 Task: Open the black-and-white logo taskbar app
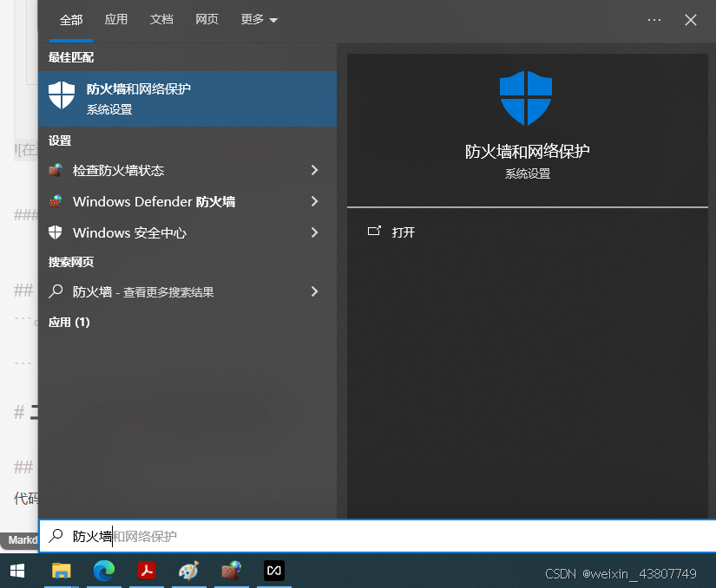274,571
